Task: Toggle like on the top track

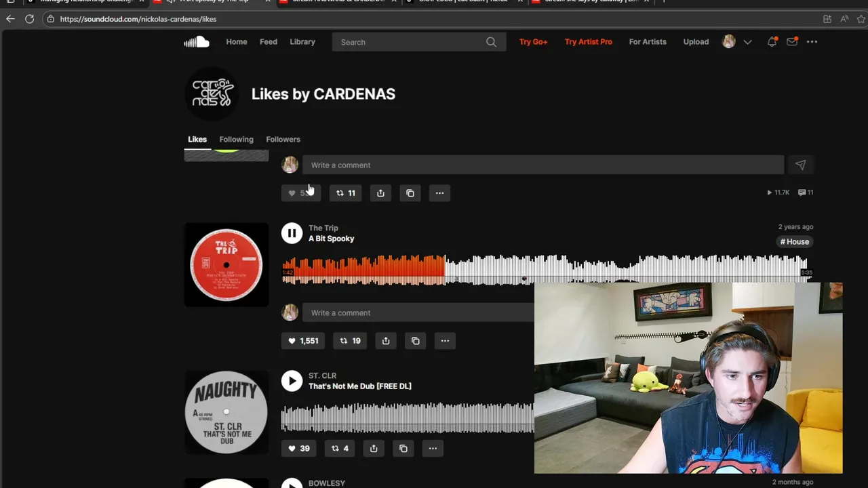Action: coord(301,193)
